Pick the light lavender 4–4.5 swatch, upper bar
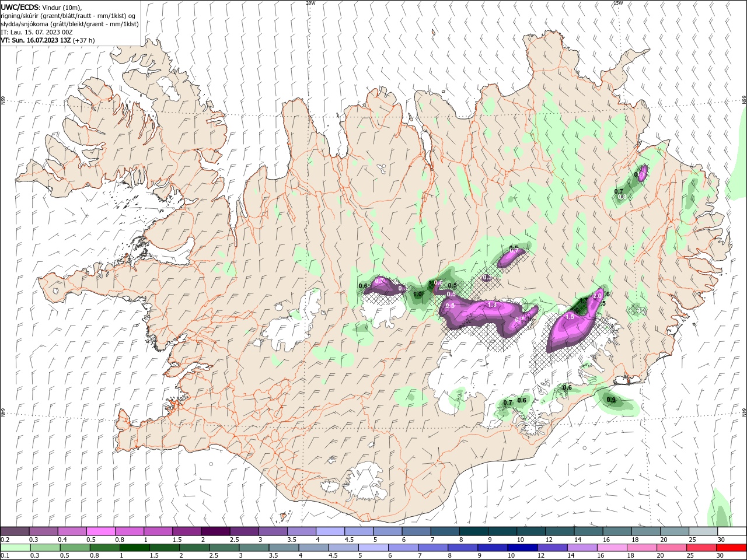Viewport: 747px width, 560px height. (330, 531)
